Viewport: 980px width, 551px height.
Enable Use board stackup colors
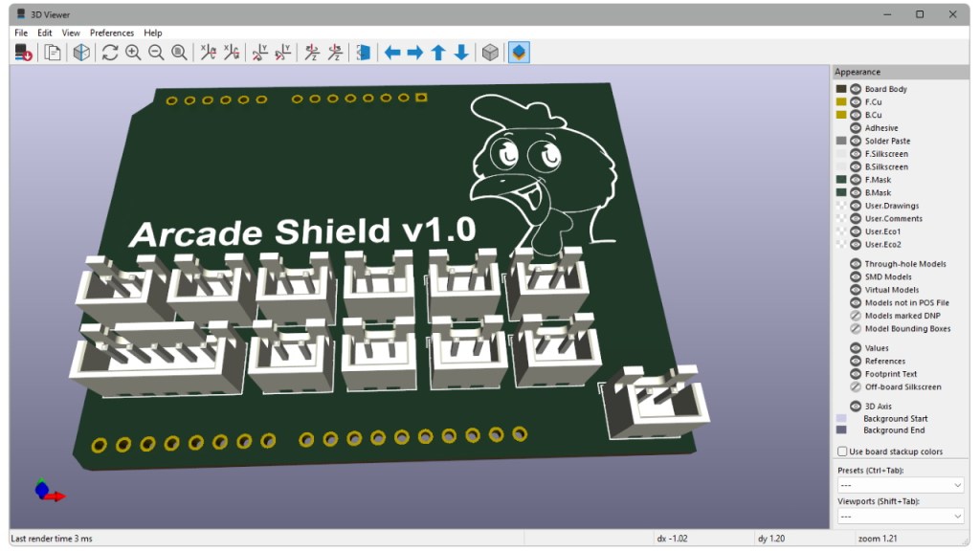tap(841, 451)
